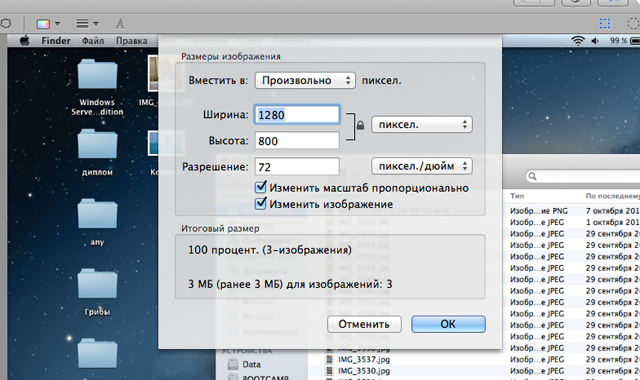Click the battery 99 % indicator
The height and width of the screenshot is (380, 640).
pos(624,41)
